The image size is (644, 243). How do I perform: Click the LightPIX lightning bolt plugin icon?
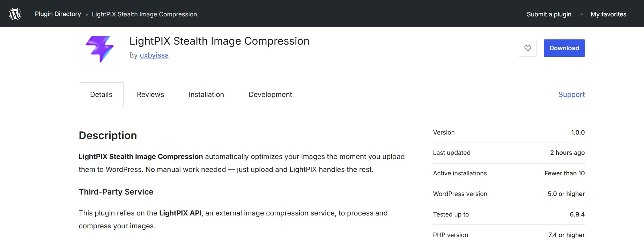tap(100, 49)
